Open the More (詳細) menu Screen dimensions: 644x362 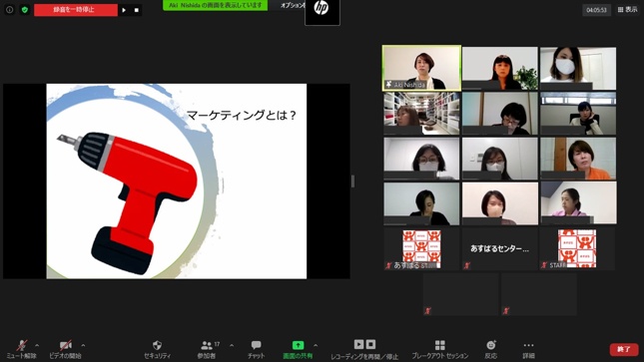coord(528,350)
